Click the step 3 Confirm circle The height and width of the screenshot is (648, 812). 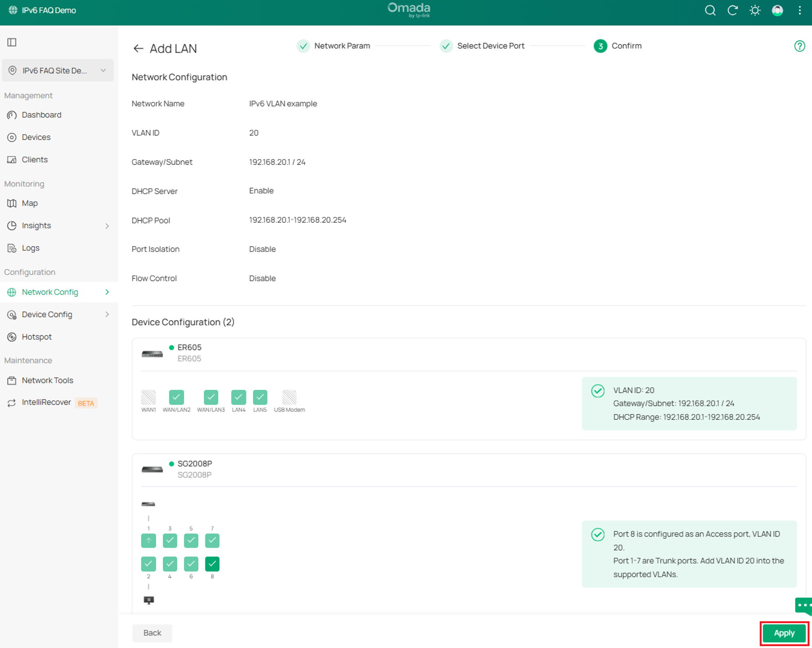point(600,46)
